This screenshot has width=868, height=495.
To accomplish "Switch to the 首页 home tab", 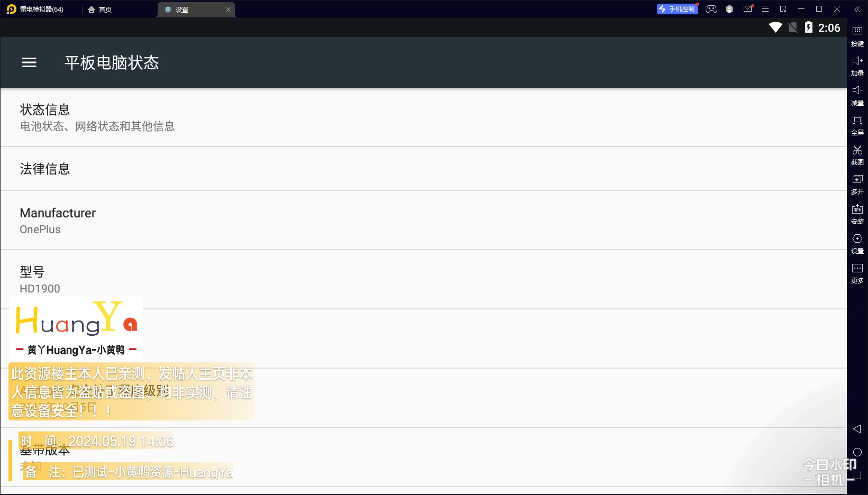I will 100,10.
